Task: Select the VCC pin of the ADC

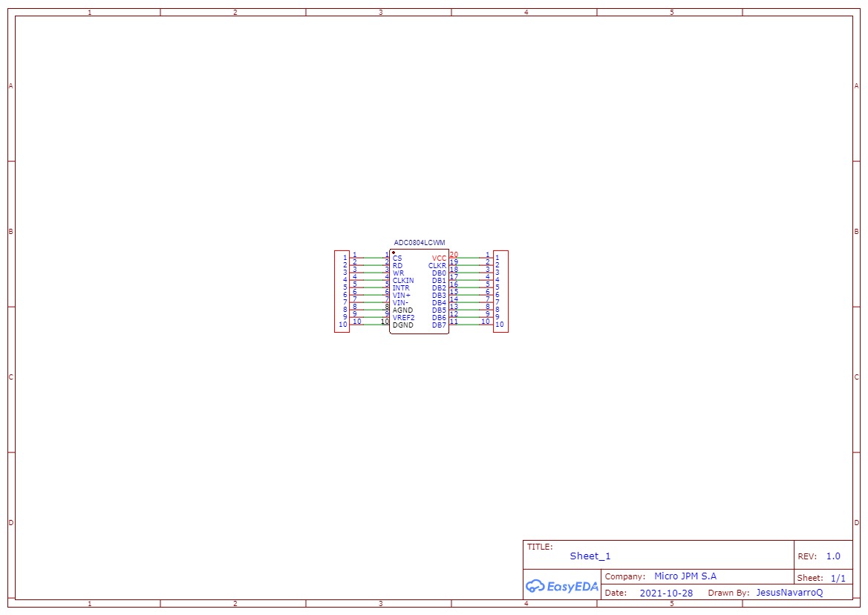Action: [x=439, y=258]
